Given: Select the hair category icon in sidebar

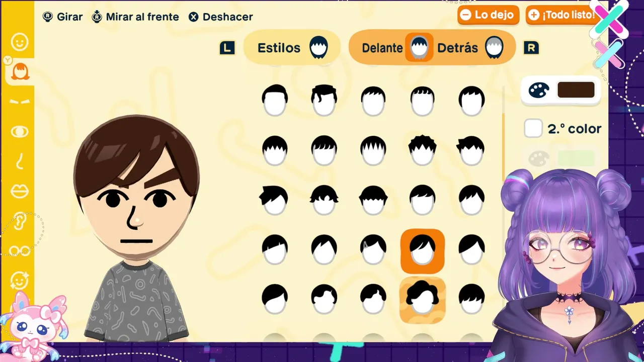Looking at the screenshot, I should tap(20, 72).
